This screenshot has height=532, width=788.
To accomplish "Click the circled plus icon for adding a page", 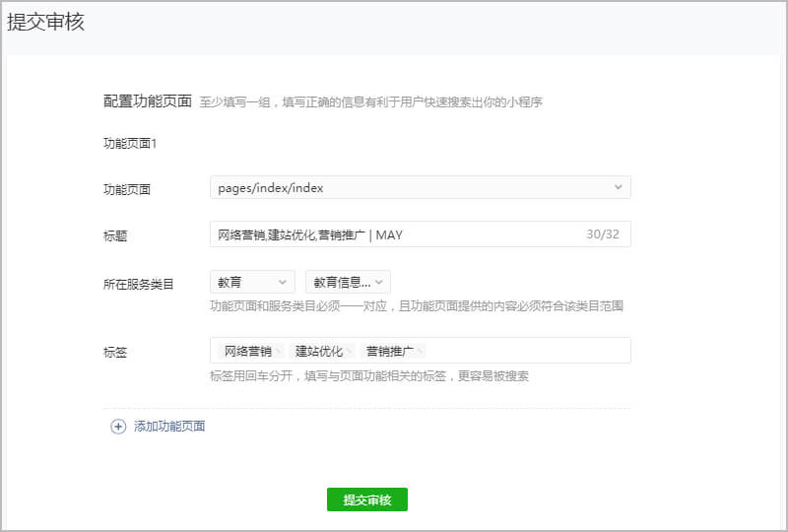I will click(x=118, y=427).
